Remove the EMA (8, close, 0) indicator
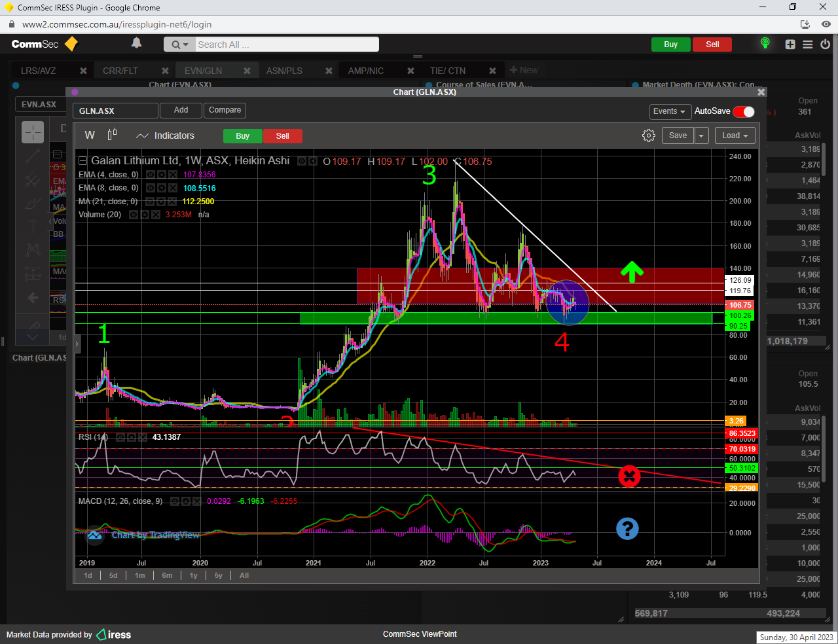 click(x=172, y=188)
